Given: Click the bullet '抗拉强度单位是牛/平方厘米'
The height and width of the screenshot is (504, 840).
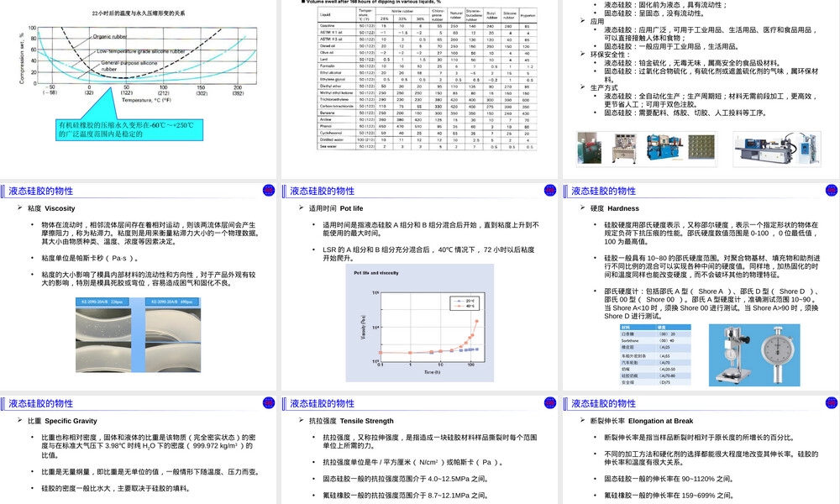Looking at the screenshot, I should (x=412, y=462).
